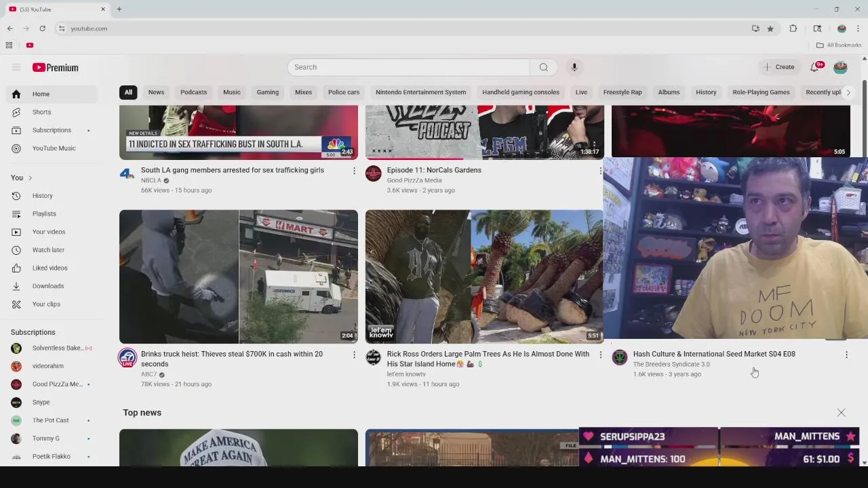Open the Rick Ross palm trees thumbnail
Screen dimensions: 868x488
484,277
